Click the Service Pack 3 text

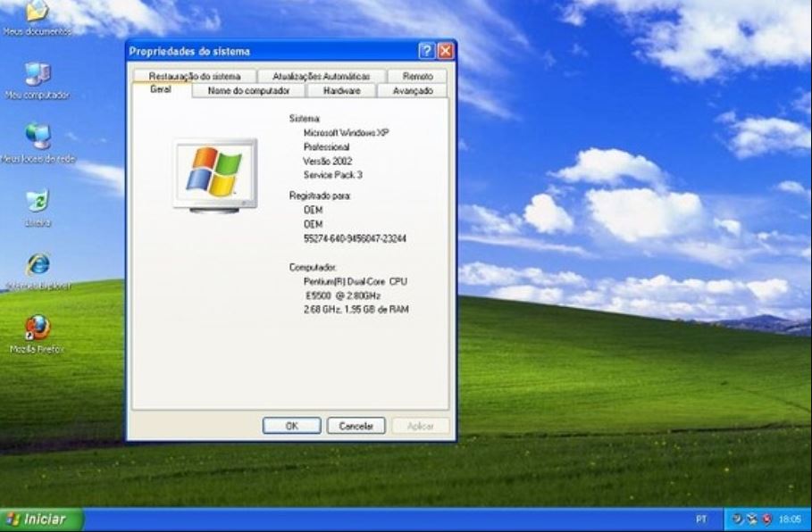333,175
